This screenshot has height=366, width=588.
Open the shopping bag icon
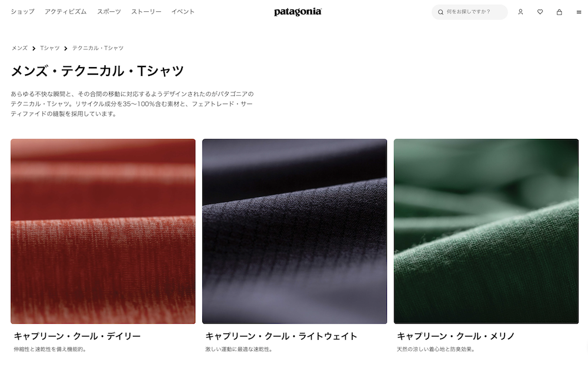point(559,12)
